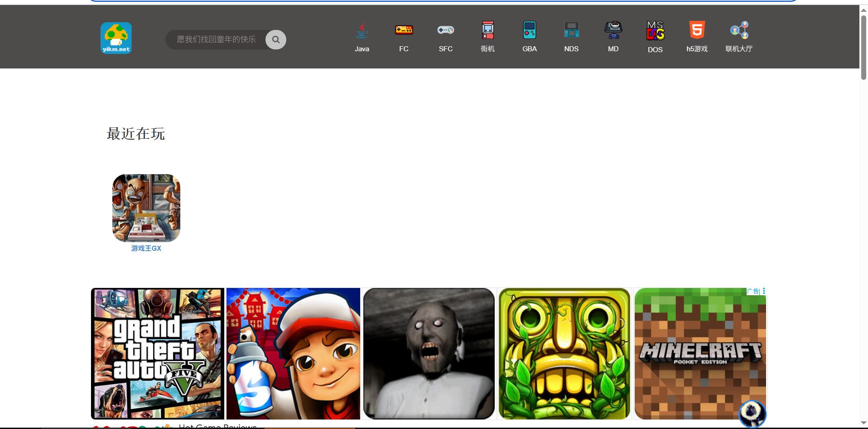Click the round floating avatar icon
Viewport: 868px width, 429px height.
752,413
